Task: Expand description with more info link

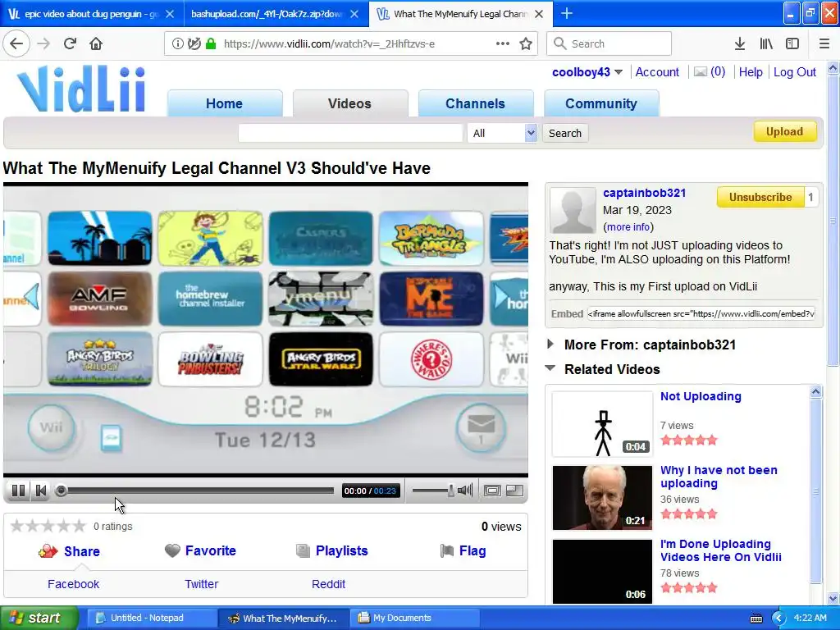Action: click(x=628, y=227)
